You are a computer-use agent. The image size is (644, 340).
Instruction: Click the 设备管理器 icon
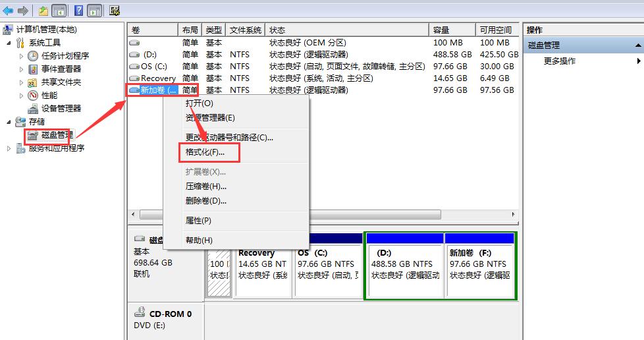pos(33,109)
